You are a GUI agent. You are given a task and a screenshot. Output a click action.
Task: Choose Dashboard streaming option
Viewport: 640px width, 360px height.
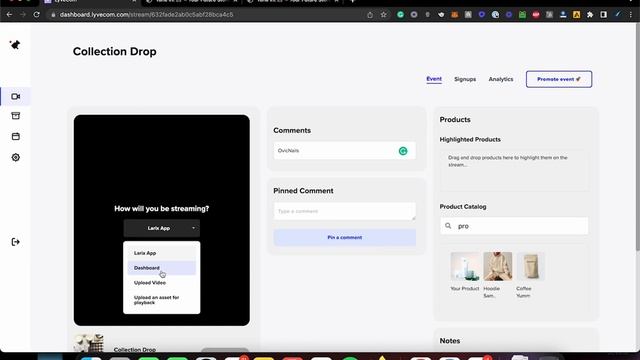click(x=162, y=268)
